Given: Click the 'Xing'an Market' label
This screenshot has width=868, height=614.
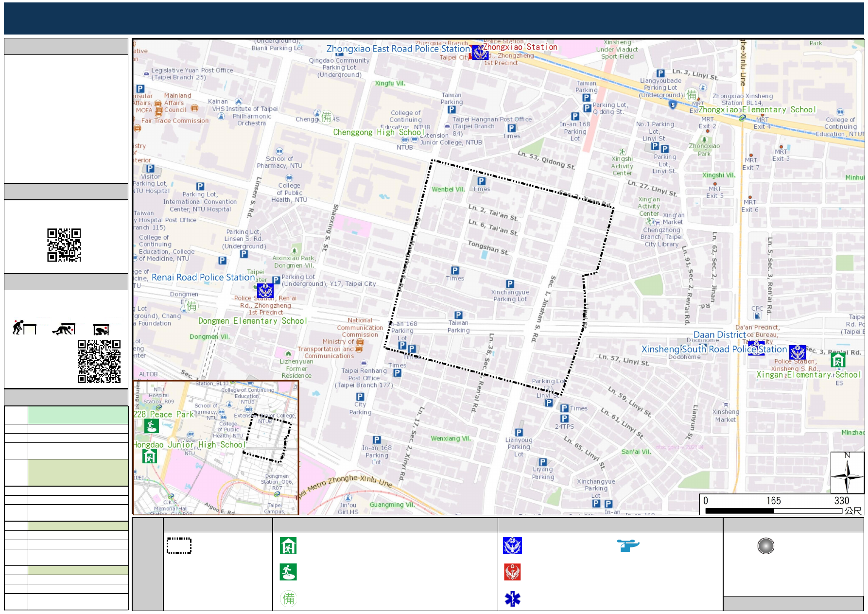Looking at the screenshot, I should tap(674, 218).
